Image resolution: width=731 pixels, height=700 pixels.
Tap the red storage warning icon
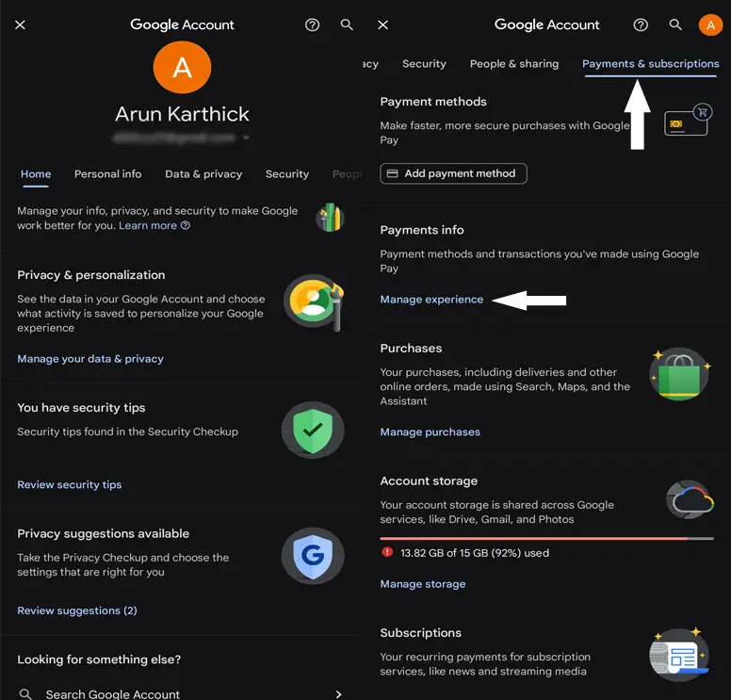pyautogui.click(x=387, y=553)
